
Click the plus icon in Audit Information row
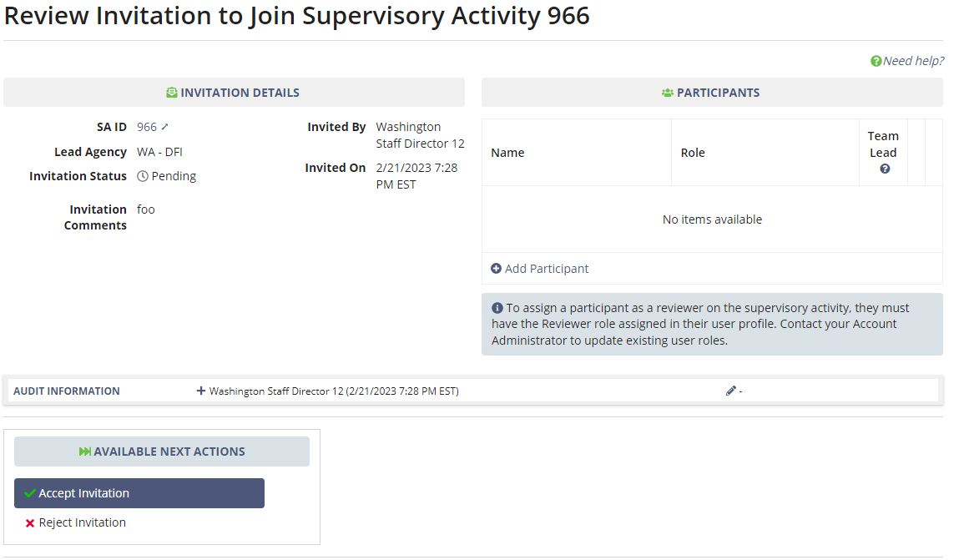[x=201, y=391]
